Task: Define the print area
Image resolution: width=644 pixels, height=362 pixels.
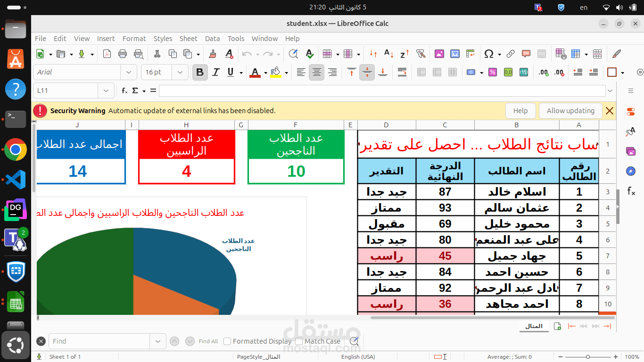Action: (x=561, y=54)
